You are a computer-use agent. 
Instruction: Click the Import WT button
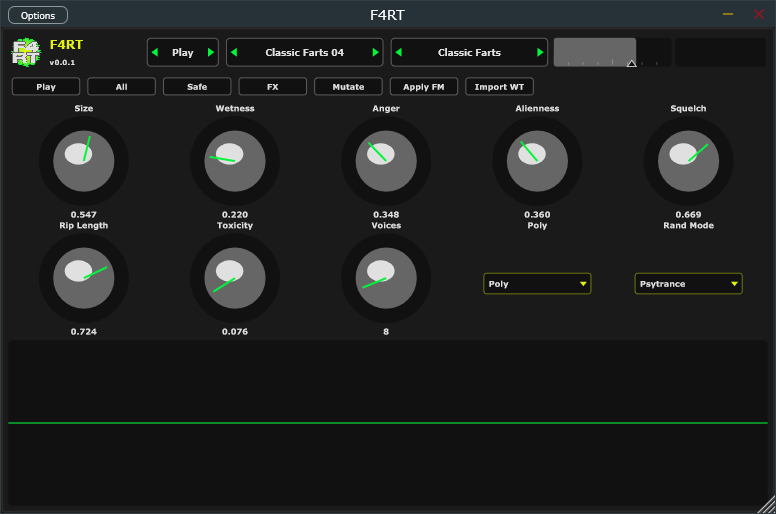point(499,87)
